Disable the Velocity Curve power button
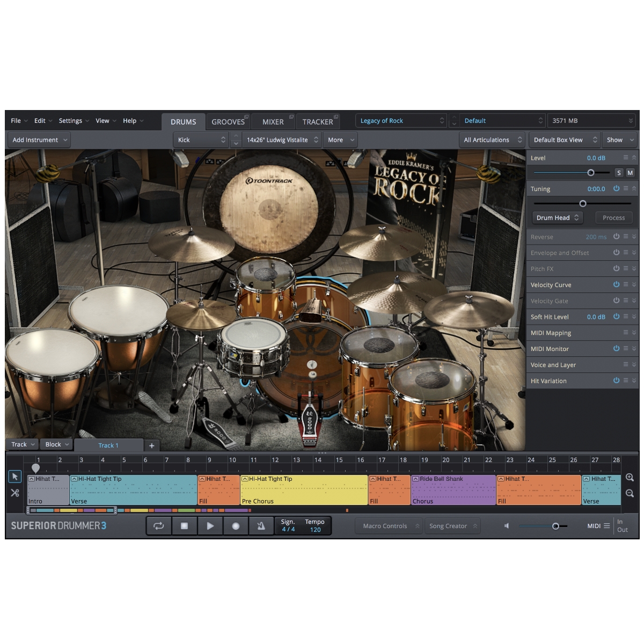The image size is (644, 644). [616, 284]
